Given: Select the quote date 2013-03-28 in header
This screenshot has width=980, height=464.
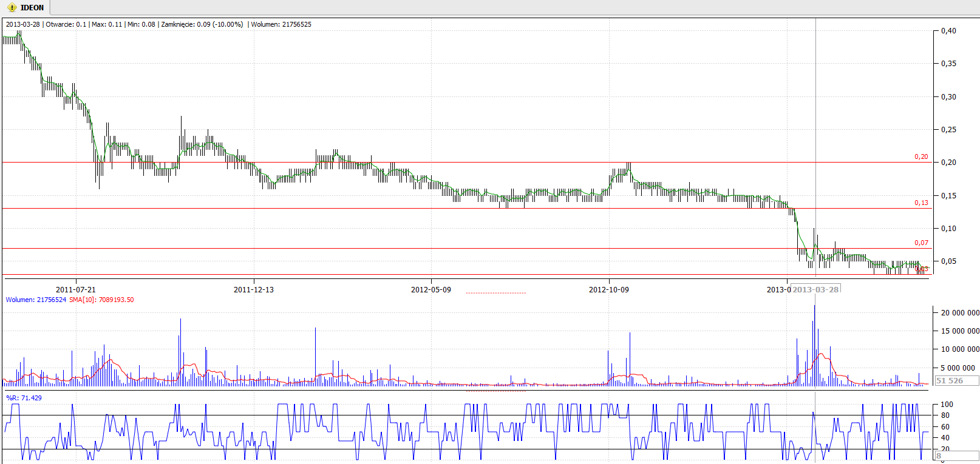Looking at the screenshot, I should (x=23, y=24).
